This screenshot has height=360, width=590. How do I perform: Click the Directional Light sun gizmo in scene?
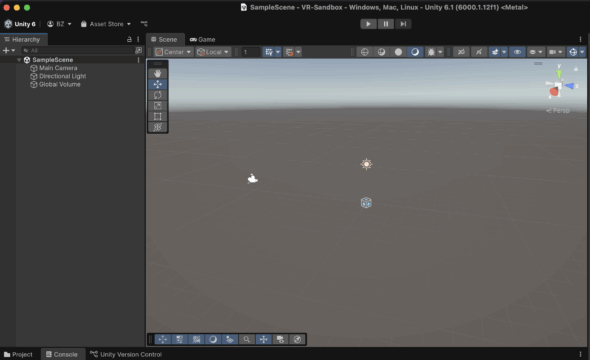366,164
